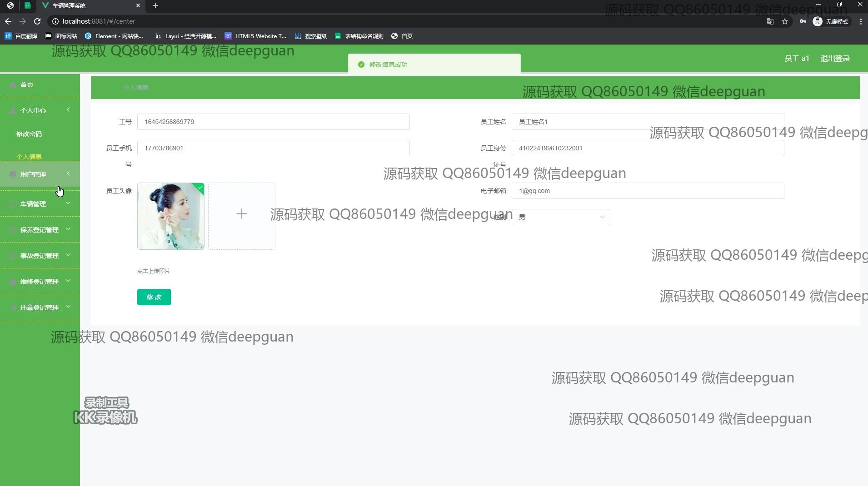The width and height of the screenshot is (868, 486).
Task: Collapse the 个人中心 sidebar section
Action: tap(40, 110)
